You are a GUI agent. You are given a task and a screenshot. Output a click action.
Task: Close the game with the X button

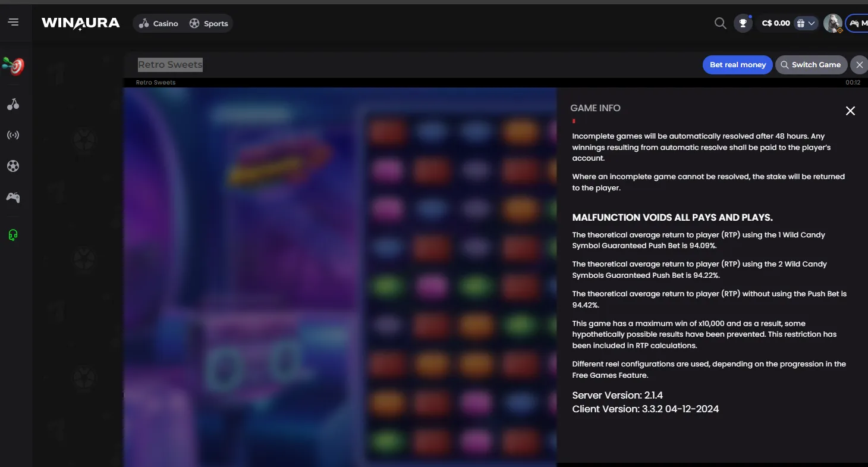point(859,65)
